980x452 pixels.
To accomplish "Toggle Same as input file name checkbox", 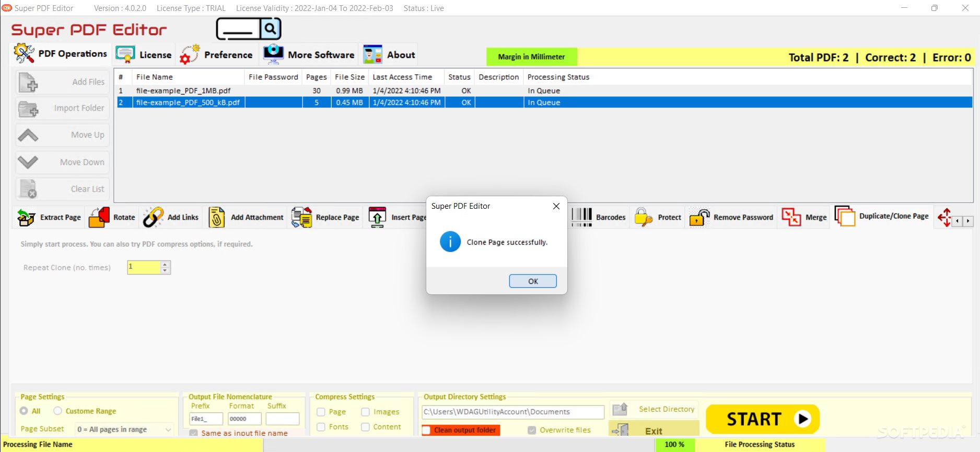I will pyautogui.click(x=194, y=433).
